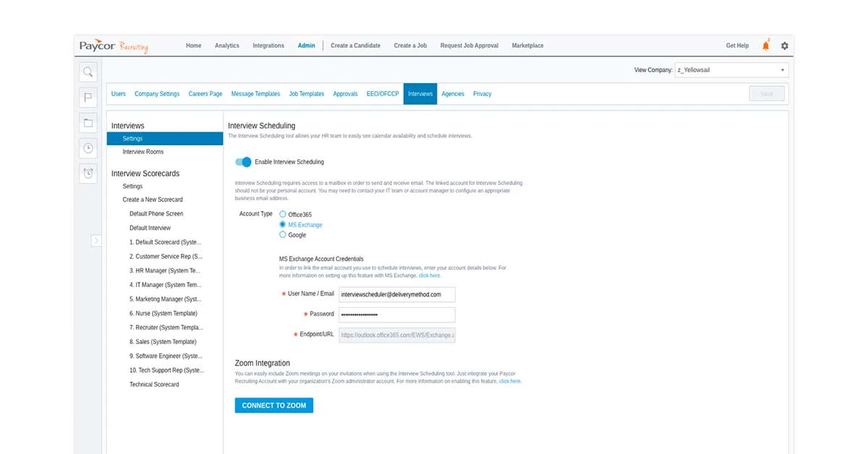
Task: Open notifications via the bell icon
Action: point(765,45)
